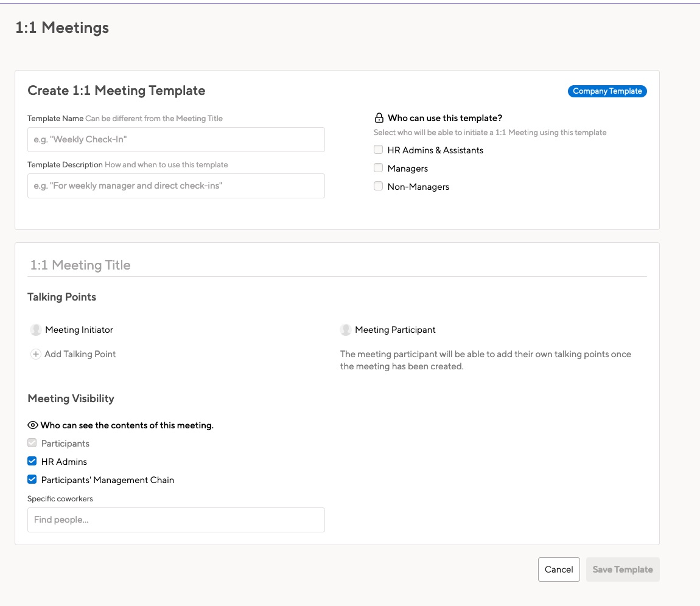The image size is (700, 606).
Task: Focus the Template Description field
Action: pyautogui.click(x=176, y=186)
